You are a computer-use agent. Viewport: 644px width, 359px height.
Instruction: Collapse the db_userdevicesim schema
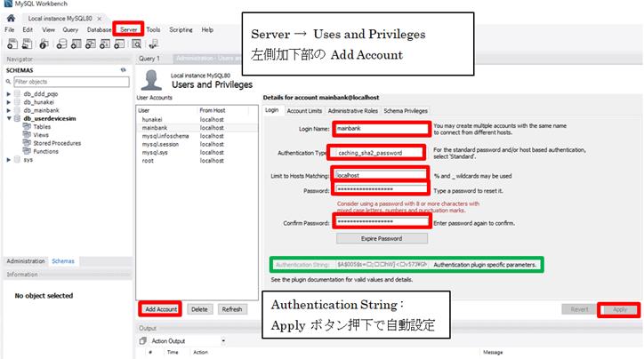9,118
